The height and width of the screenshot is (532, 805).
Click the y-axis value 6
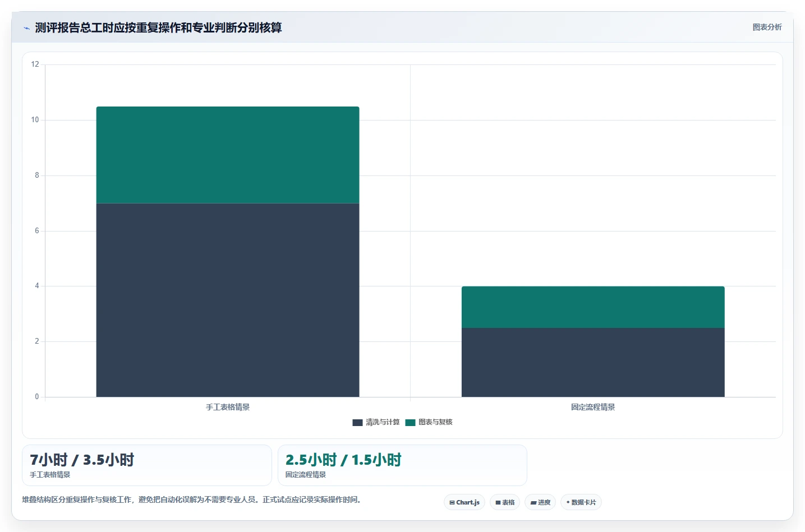click(37, 231)
